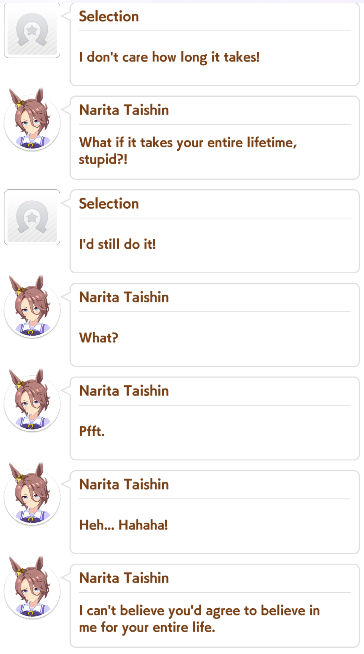
Task: Click the horseshoe icon beside "I don't care how long it takes!"
Action: coord(32,30)
